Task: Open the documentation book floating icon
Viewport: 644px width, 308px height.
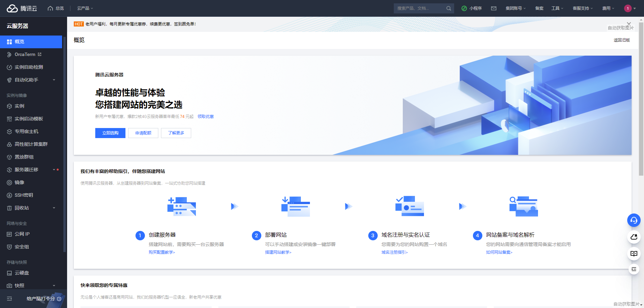Action: [x=634, y=254]
